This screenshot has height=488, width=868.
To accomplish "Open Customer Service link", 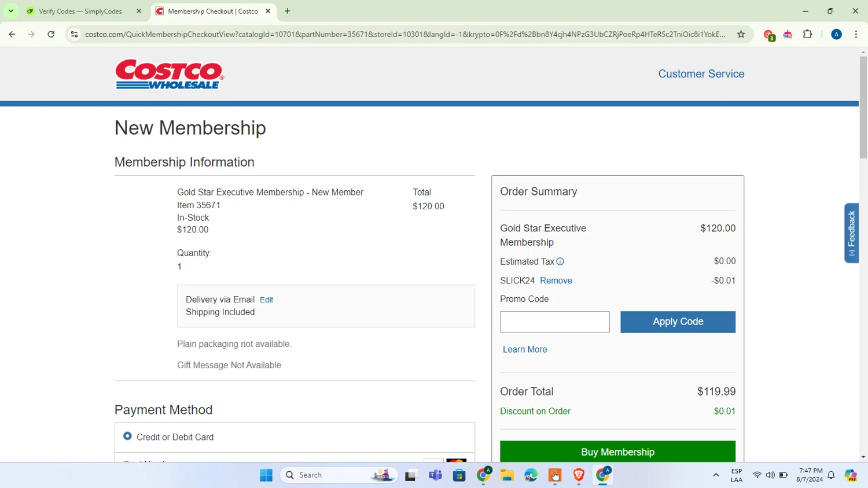I will (x=701, y=74).
